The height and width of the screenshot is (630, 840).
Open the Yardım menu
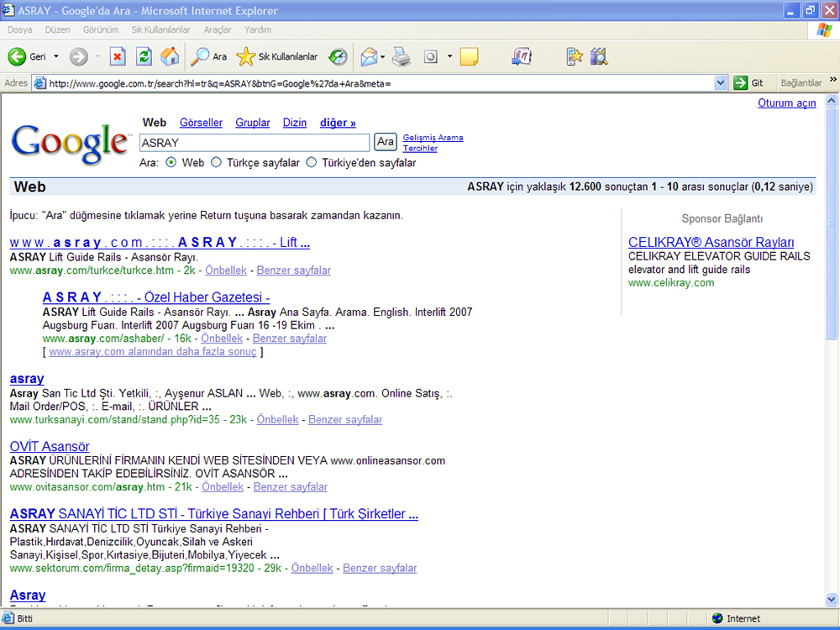click(x=258, y=29)
